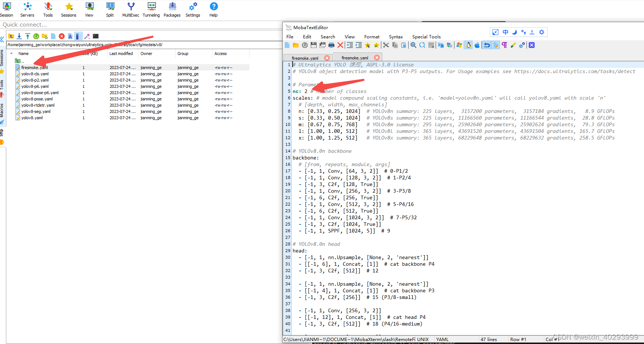Select yolov8-pose-p6.yaml file
This screenshot has width=644, height=344.
40,93
